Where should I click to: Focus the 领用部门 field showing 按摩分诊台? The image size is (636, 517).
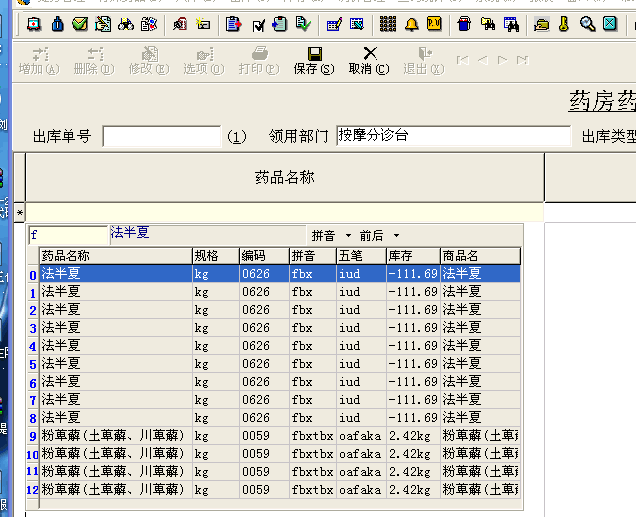pos(452,136)
